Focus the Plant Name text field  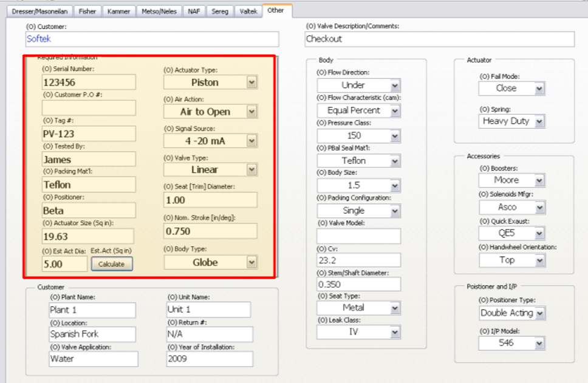[92, 310]
